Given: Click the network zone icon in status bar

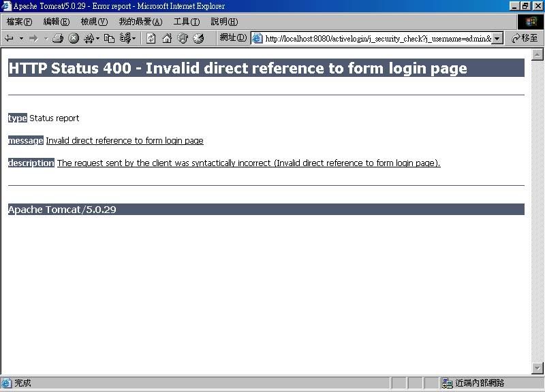Looking at the screenshot, I should (x=447, y=383).
